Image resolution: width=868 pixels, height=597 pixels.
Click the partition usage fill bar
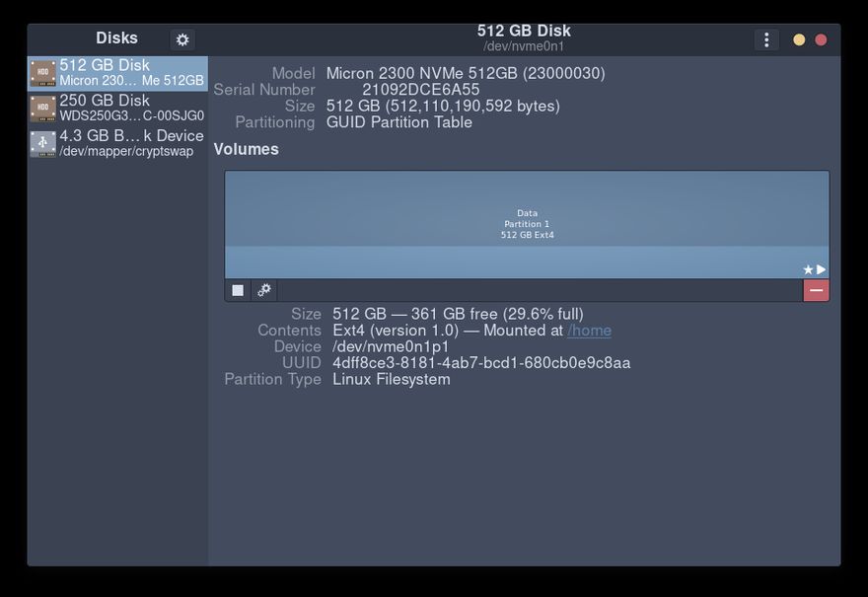[x=527, y=261]
